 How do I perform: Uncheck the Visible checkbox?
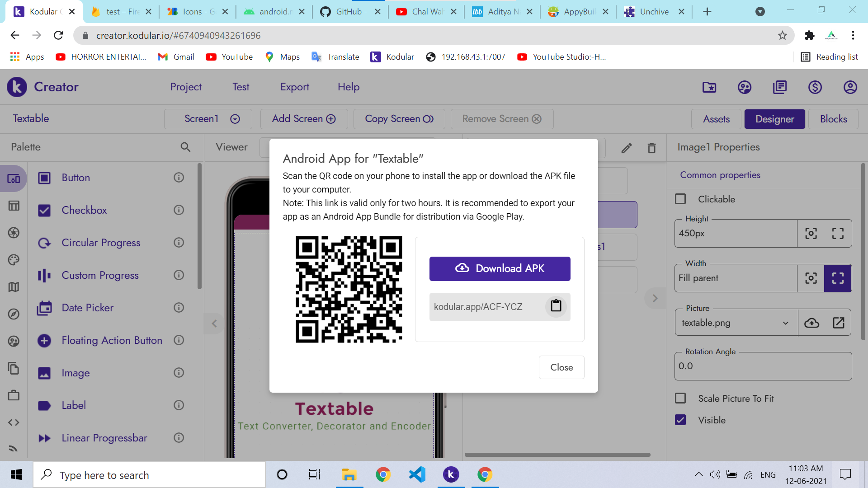680,420
